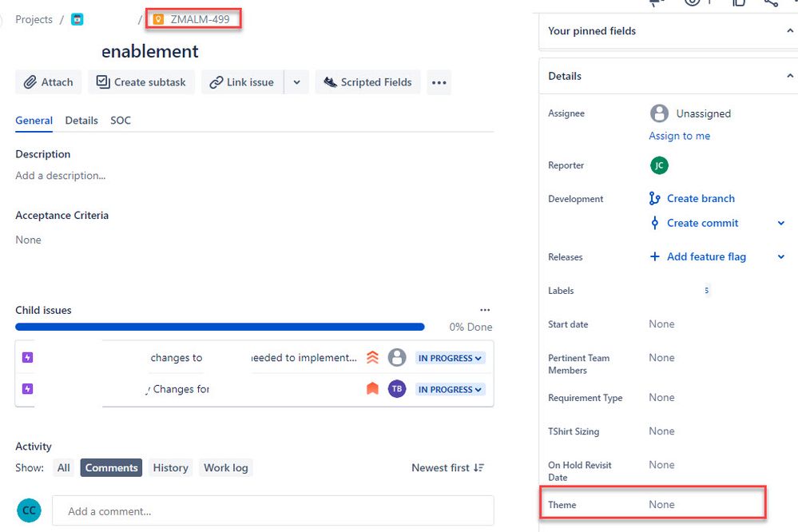Click the Add a comment field
The image size is (798, 532).
(x=272, y=511)
